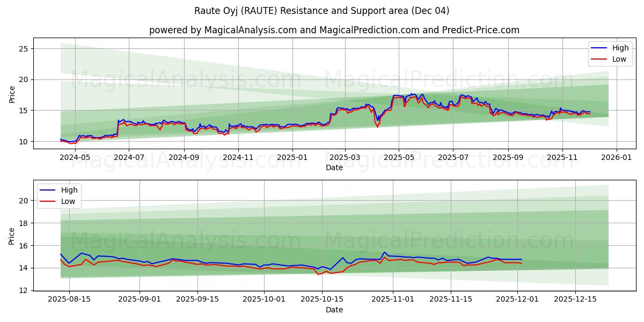Toggle visibility of High series in top legend
The image size is (644, 322).
click(x=609, y=47)
